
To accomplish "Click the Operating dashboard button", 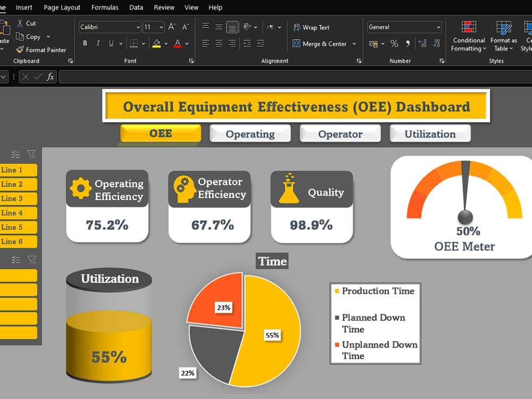I will (x=250, y=133).
